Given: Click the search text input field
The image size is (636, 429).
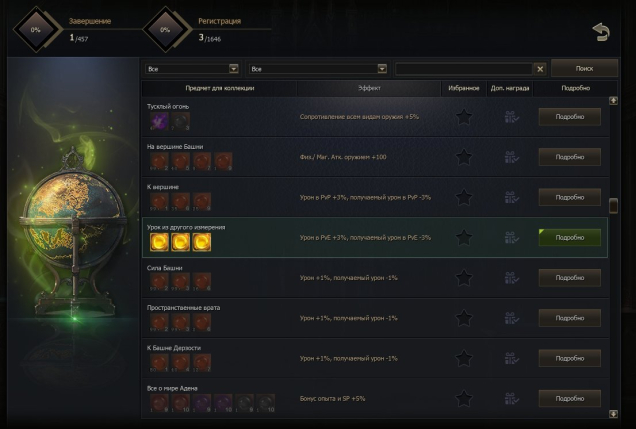Looking at the screenshot, I should pos(464,69).
